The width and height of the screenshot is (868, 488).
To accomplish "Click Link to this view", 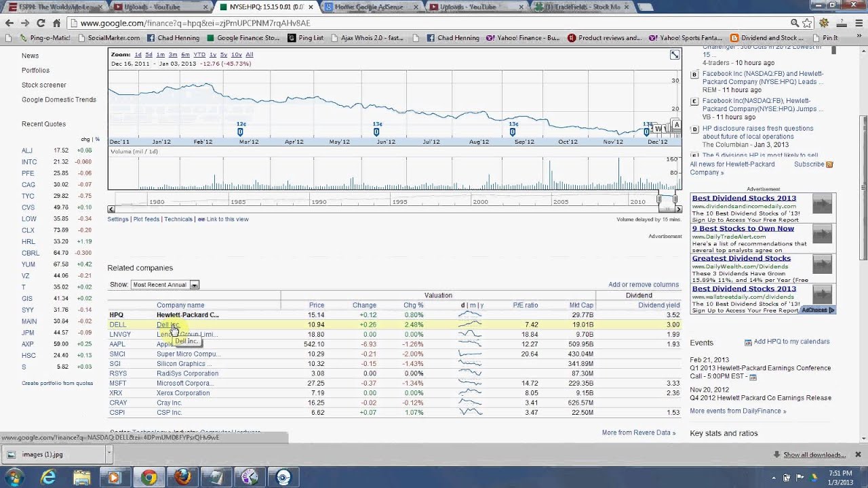I will tap(228, 219).
